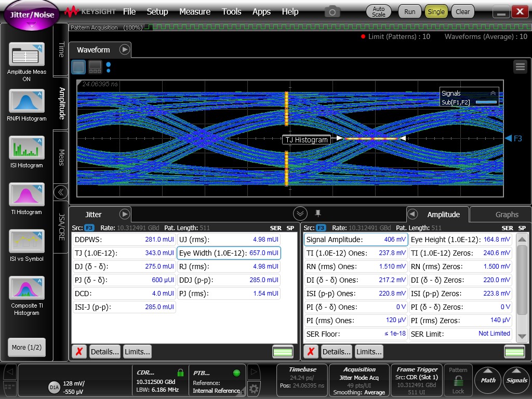This screenshot has height=399, width=532.
Task: Take a screenshot with camera icon
Action: click(332, 12)
